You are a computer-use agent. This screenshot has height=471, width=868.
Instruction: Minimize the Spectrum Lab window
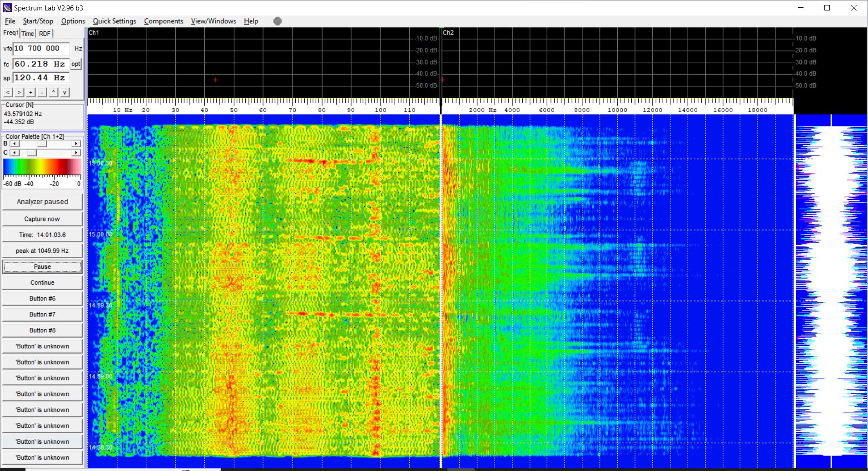[x=801, y=8]
